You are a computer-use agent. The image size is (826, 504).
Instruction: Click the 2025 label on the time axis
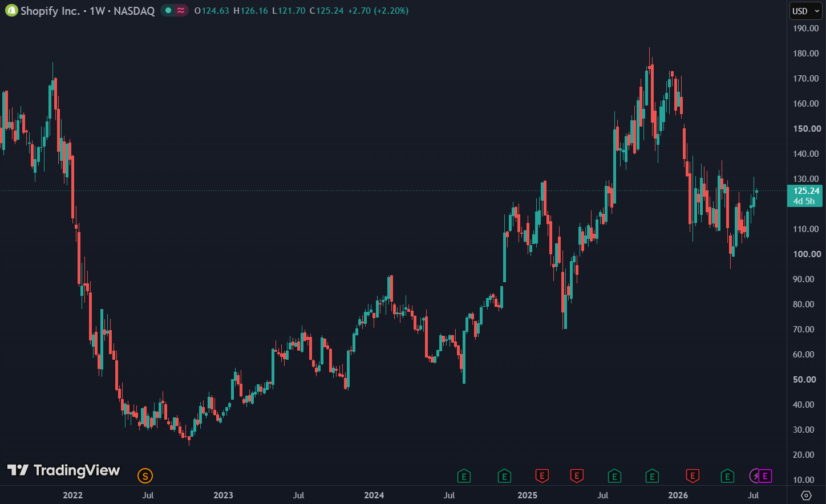pos(527,495)
